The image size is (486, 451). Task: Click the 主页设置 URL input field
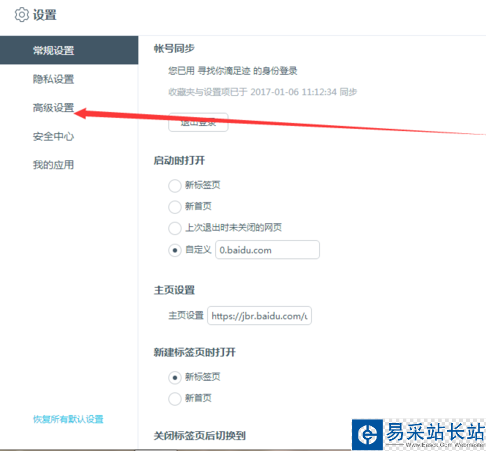click(259, 316)
